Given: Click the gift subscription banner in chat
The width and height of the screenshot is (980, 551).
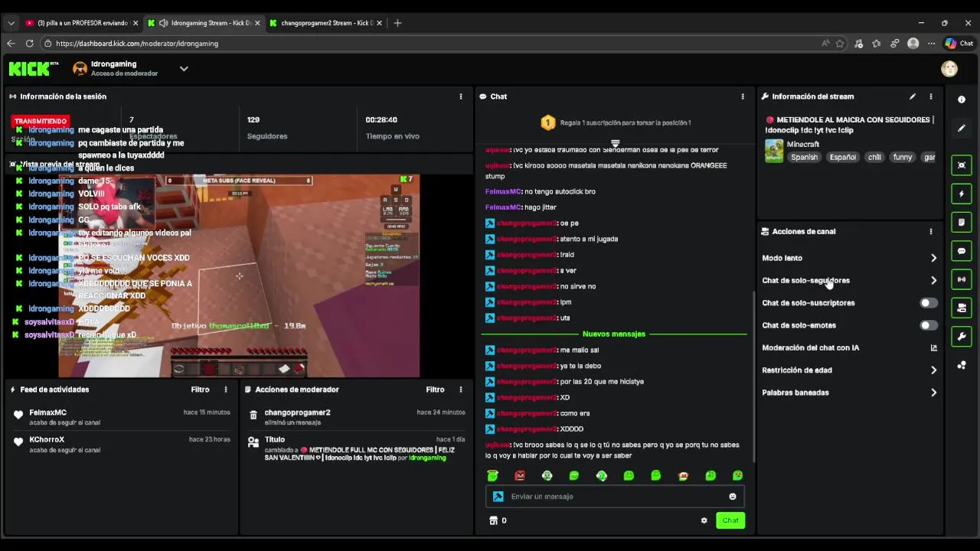Looking at the screenshot, I should tap(615, 122).
